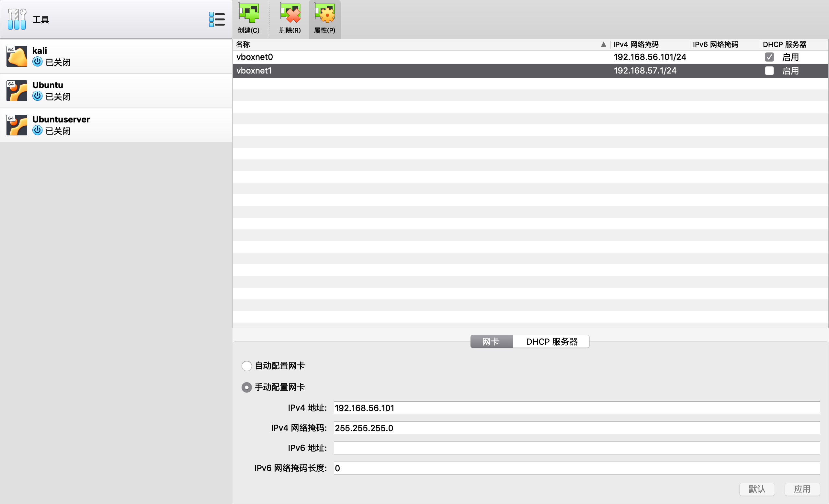The width and height of the screenshot is (829, 504).
Task: Select 自动配置网卡 option
Action: point(247,366)
